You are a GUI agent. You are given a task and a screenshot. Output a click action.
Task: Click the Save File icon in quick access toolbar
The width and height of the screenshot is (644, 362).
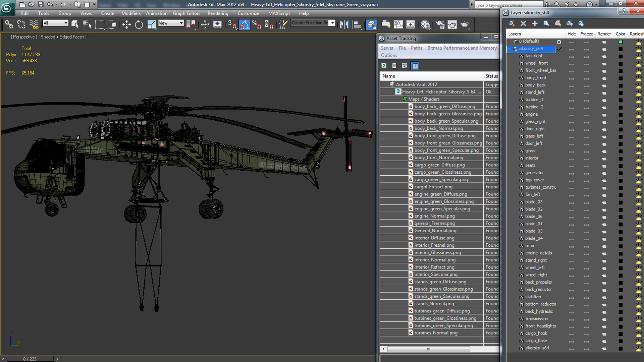click(x=41, y=4)
